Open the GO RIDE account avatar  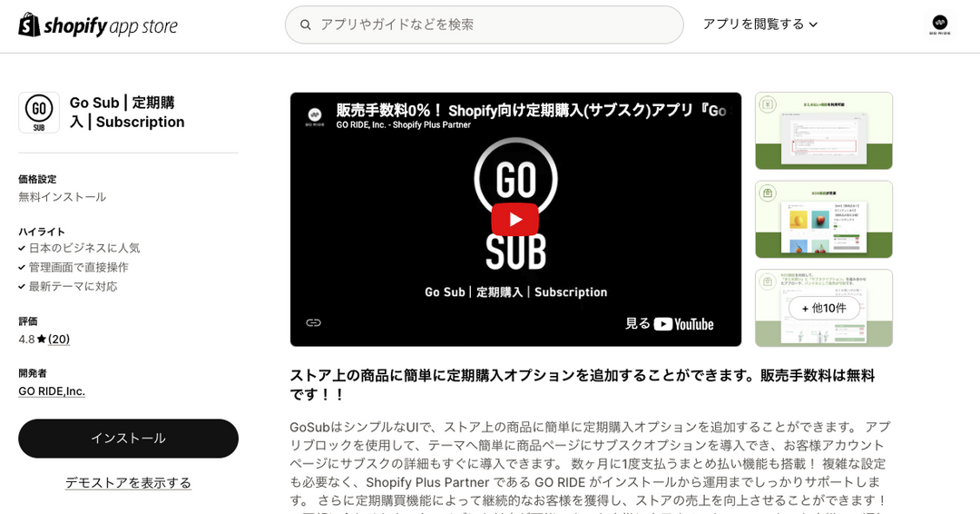click(939, 25)
